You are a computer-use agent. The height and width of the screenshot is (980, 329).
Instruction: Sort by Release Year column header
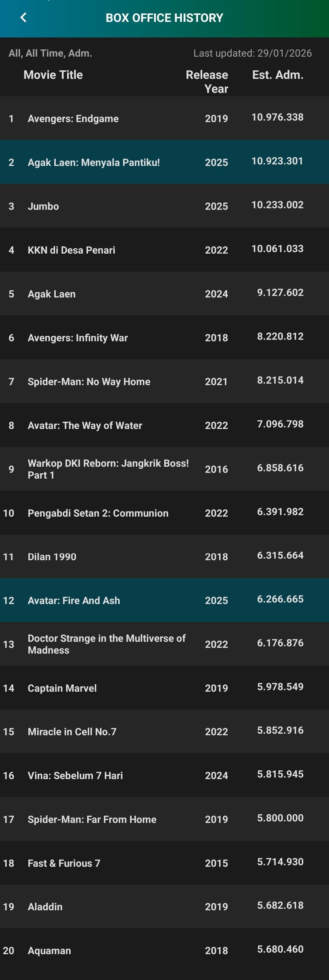207,81
